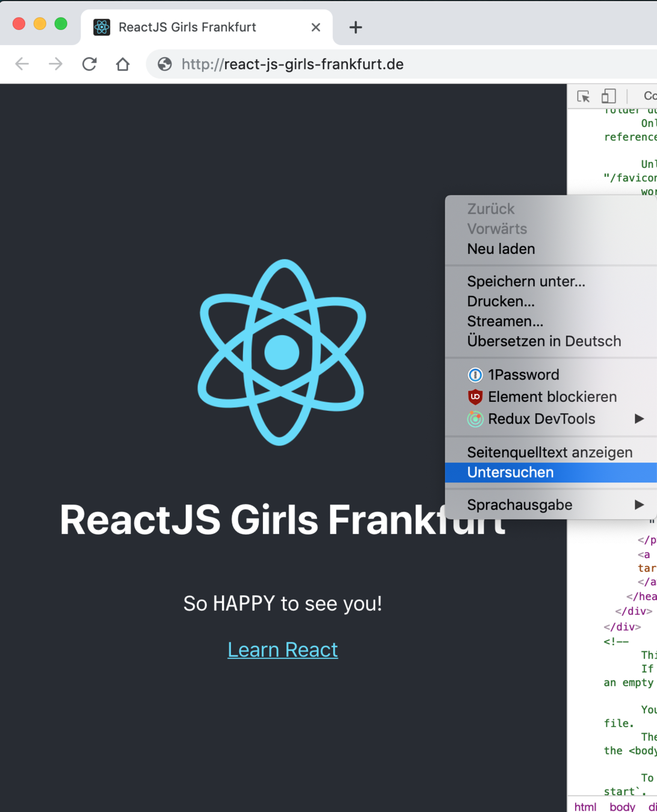The height and width of the screenshot is (812, 657).
Task: Close the ReactJS Girls Frankfurt tab
Action: coord(316,27)
